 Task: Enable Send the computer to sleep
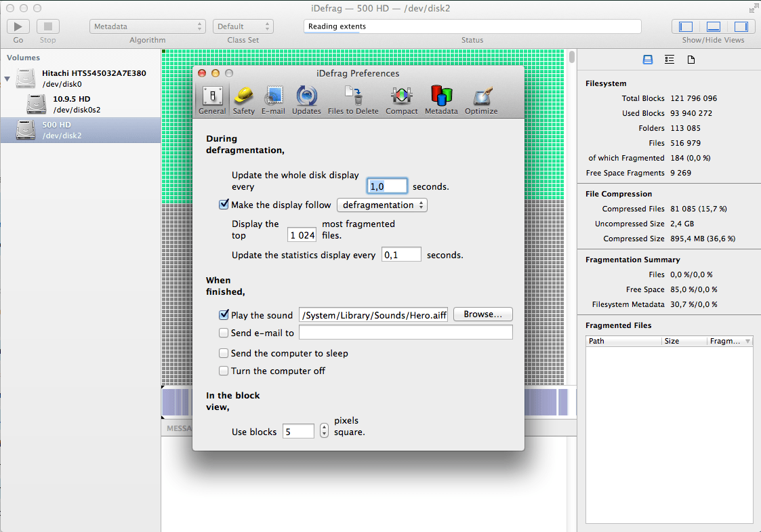click(224, 353)
